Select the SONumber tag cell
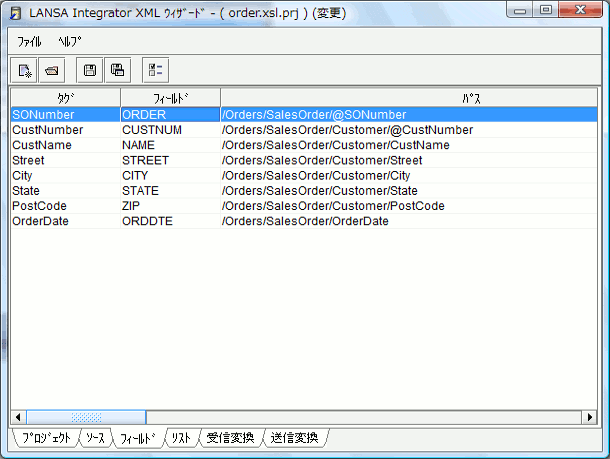This screenshot has height=459, width=610. click(x=65, y=115)
